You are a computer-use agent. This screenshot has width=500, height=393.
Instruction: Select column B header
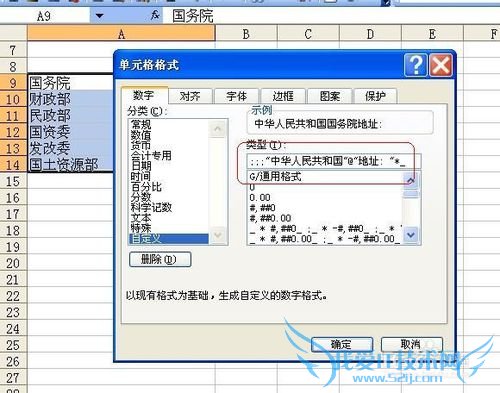click(246, 34)
